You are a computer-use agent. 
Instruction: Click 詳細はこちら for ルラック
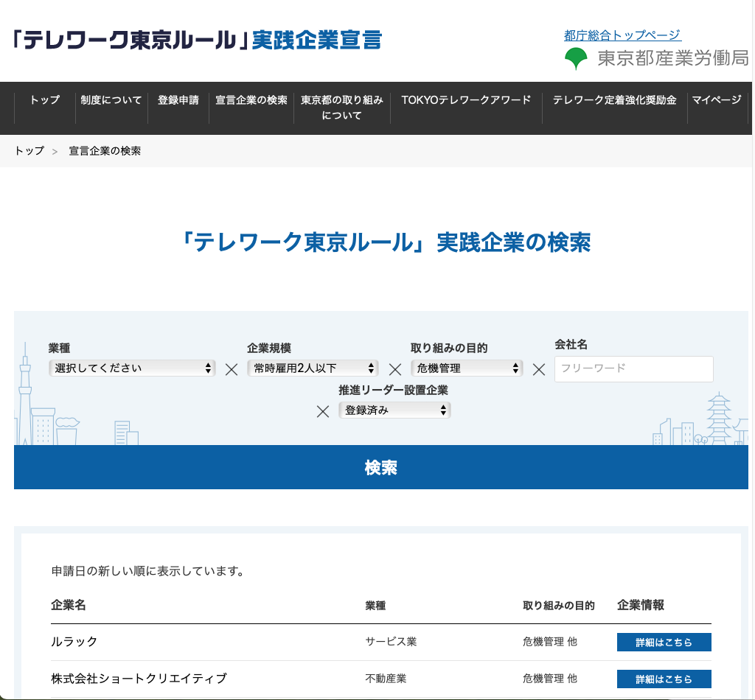664,642
